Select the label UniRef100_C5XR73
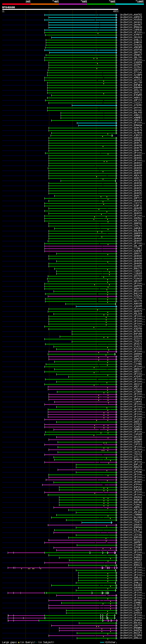The image size is (146, 644). click(x=131, y=522)
